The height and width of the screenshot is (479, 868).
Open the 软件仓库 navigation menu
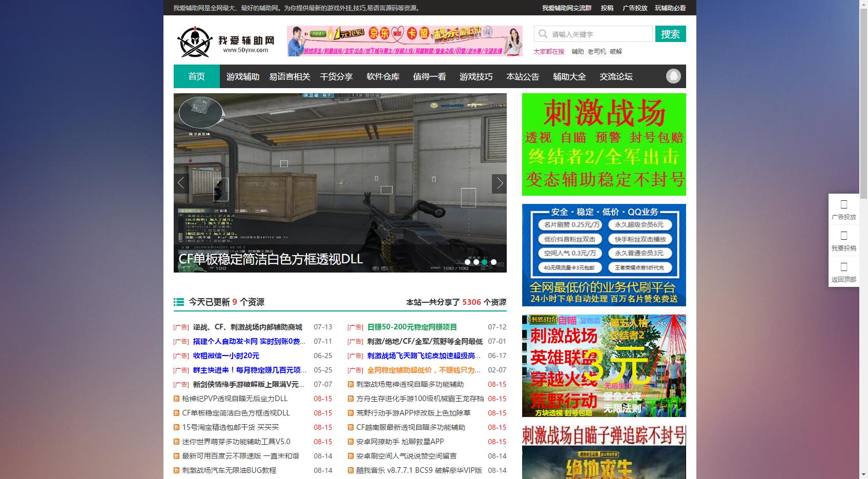[x=383, y=76]
